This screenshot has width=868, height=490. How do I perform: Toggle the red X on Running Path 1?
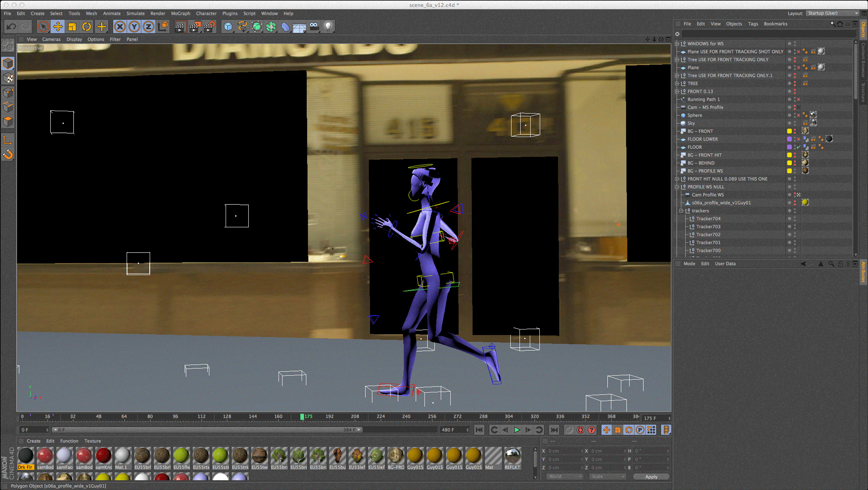click(799, 99)
